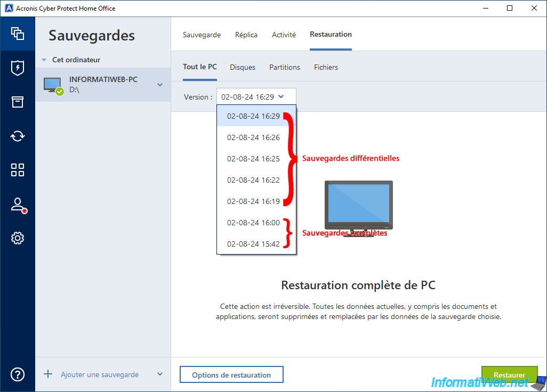Choose version 02-08-24 16:29 in list
The height and width of the screenshot is (392, 547).
tap(256, 116)
